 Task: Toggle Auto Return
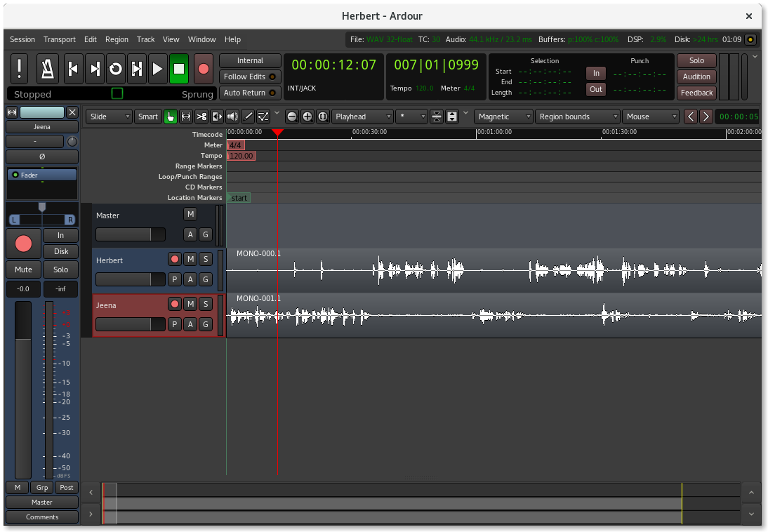coord(250,93)
